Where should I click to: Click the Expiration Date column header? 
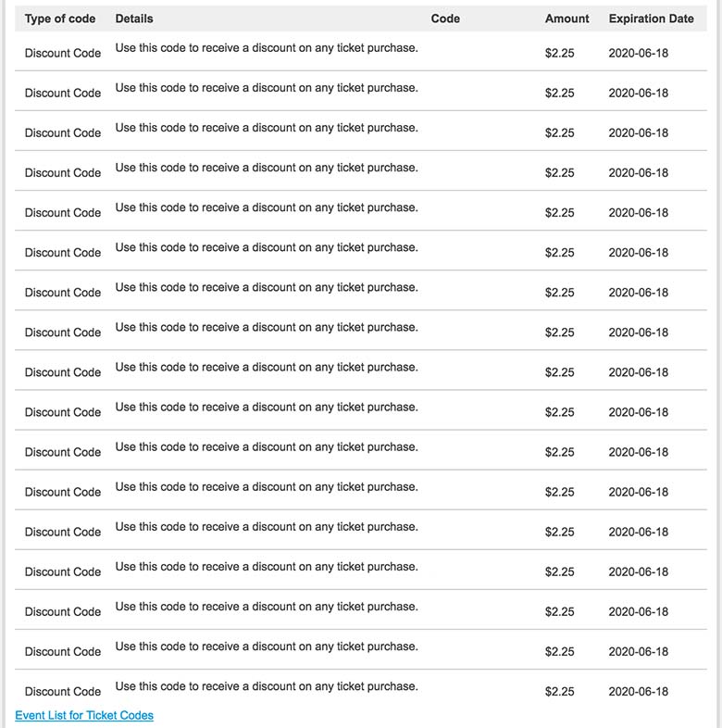[x=651, y=19]
